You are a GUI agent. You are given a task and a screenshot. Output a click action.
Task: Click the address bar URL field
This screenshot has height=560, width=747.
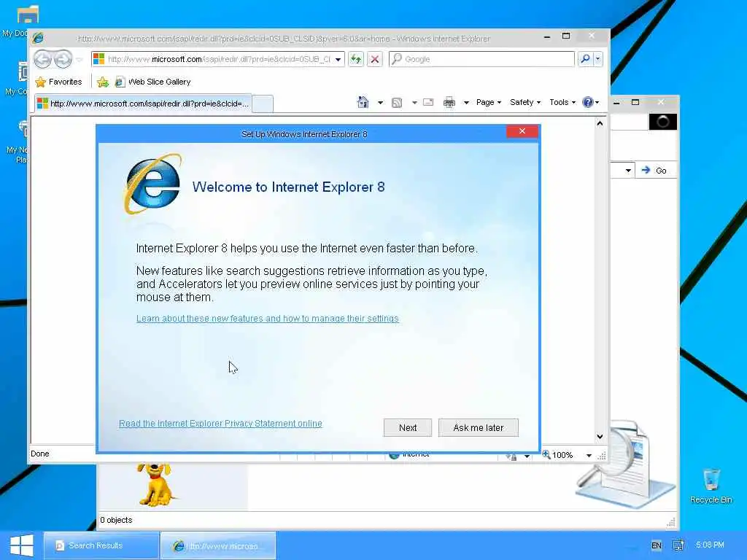[219, 59]
